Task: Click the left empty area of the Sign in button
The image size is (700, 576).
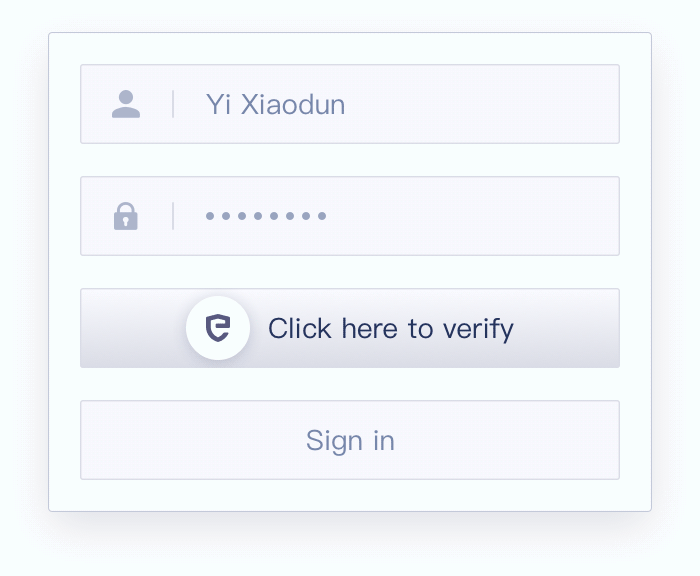Action: tap(192, 440)
